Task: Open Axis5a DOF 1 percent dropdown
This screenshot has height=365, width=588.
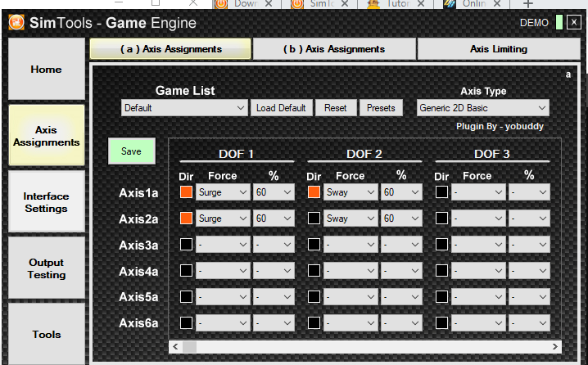Action: click(274, 297)
